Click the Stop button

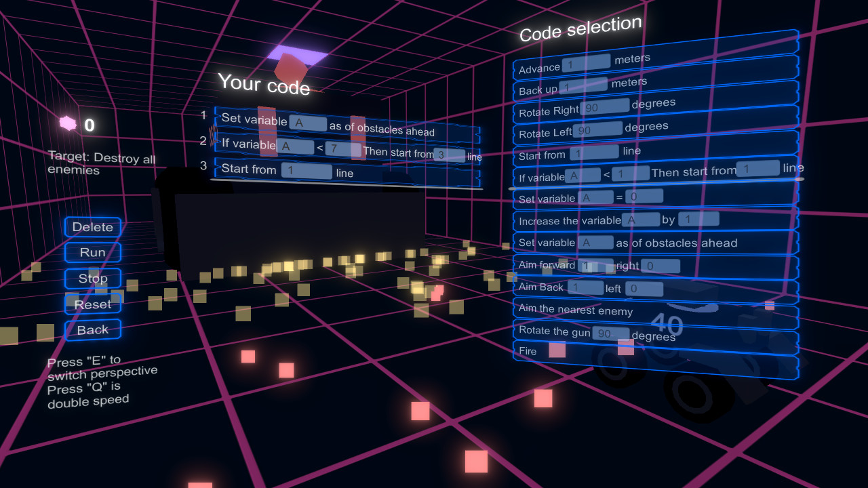point(93,279)
